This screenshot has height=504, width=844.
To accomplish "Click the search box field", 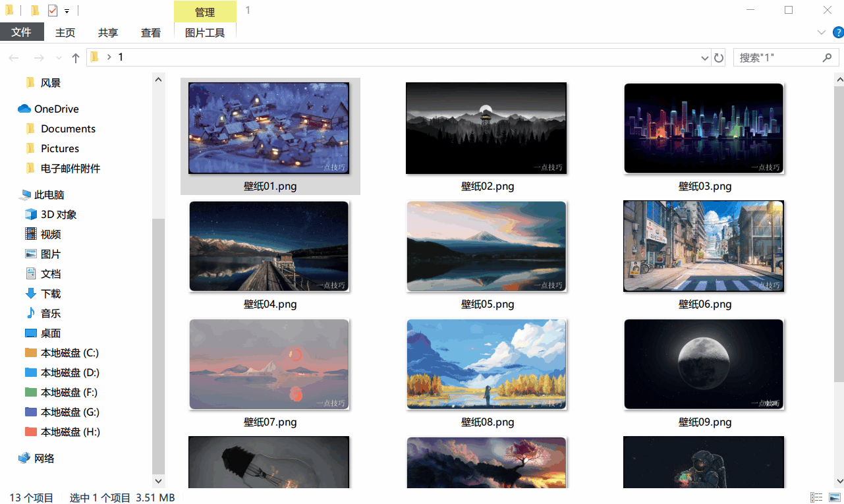I will (777, 58).
